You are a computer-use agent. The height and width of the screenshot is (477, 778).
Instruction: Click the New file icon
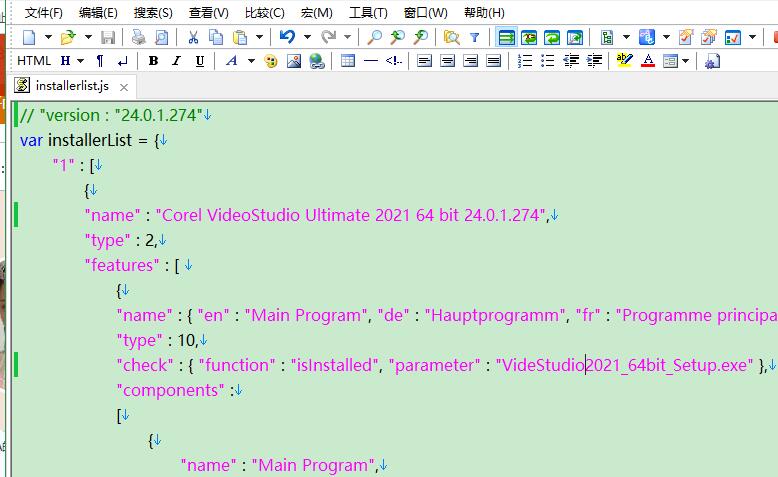(x=29, y=37)
